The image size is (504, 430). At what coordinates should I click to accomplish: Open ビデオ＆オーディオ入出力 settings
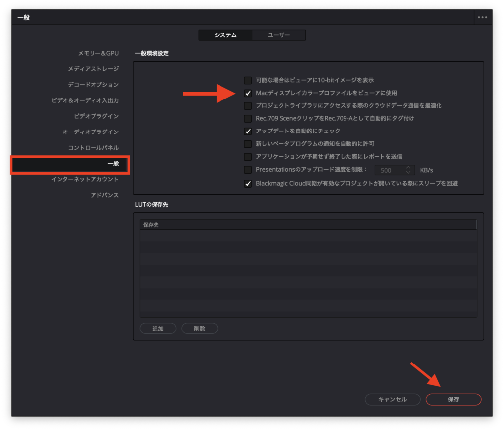click(85, 100)
